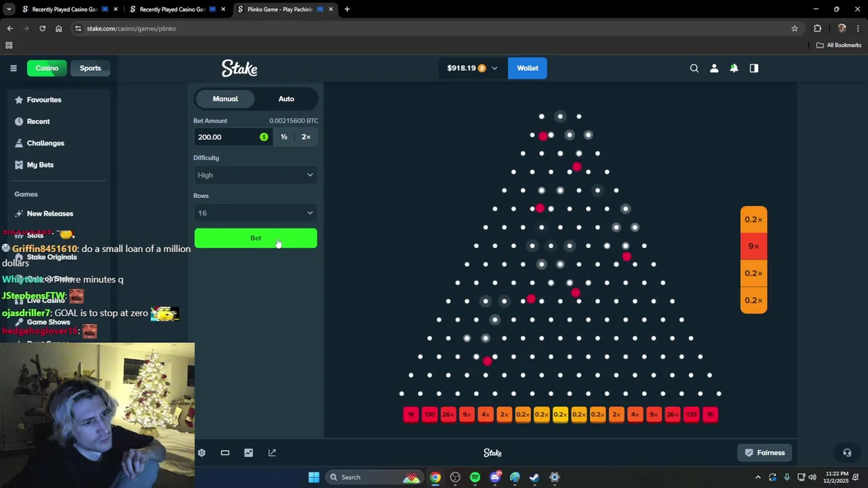Halve the bet with the ½ button
This screenshot has width=868, height=488.
[284, 137]
